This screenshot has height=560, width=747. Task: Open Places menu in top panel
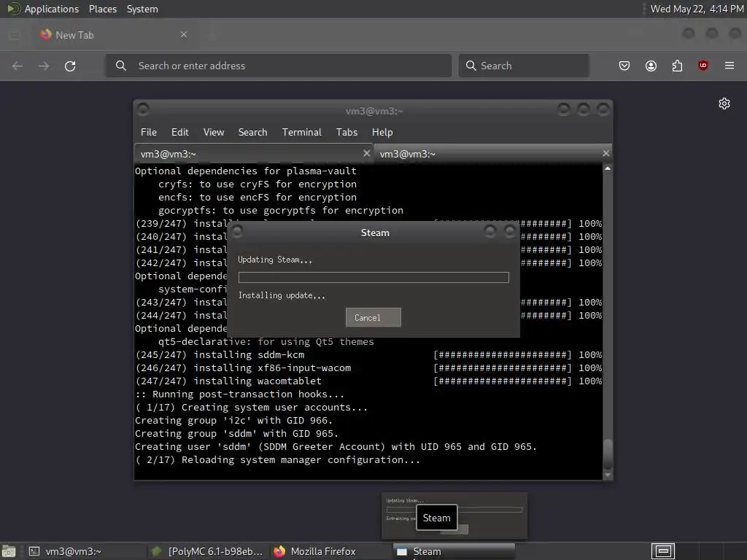click(x=102, y=9)
